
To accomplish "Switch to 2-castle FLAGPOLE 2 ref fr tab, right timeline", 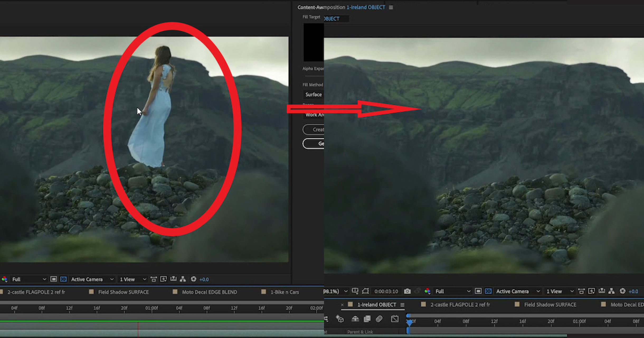I will 460,305.
